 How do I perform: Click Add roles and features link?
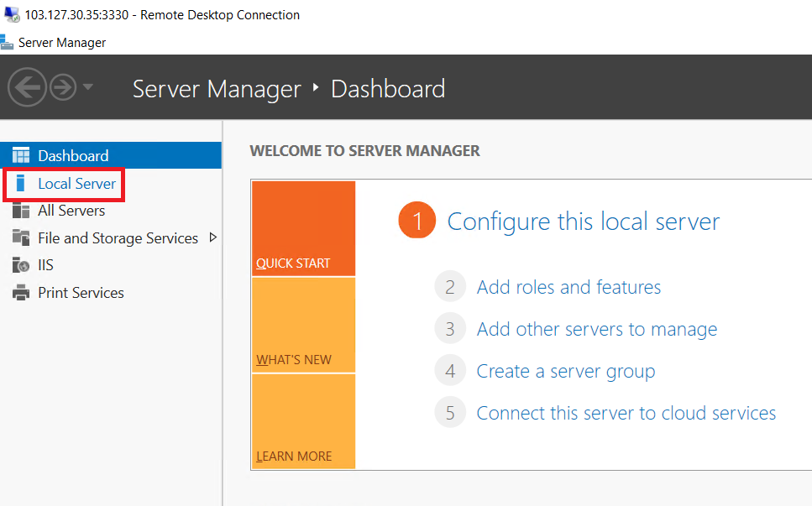[568, 287]
